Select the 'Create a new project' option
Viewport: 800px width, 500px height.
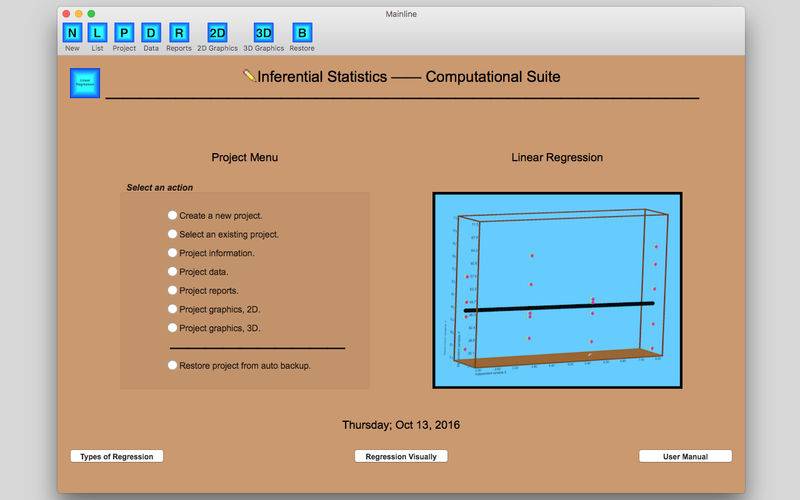[173, 215]
